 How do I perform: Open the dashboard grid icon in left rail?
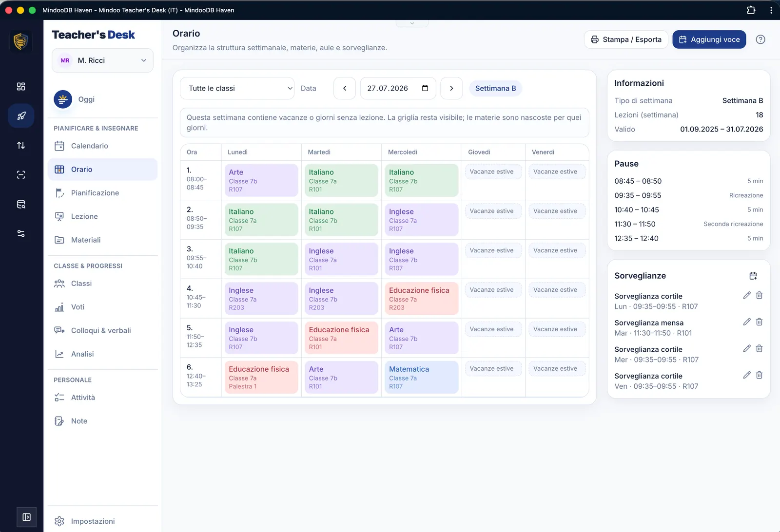(x=21, y=86)
